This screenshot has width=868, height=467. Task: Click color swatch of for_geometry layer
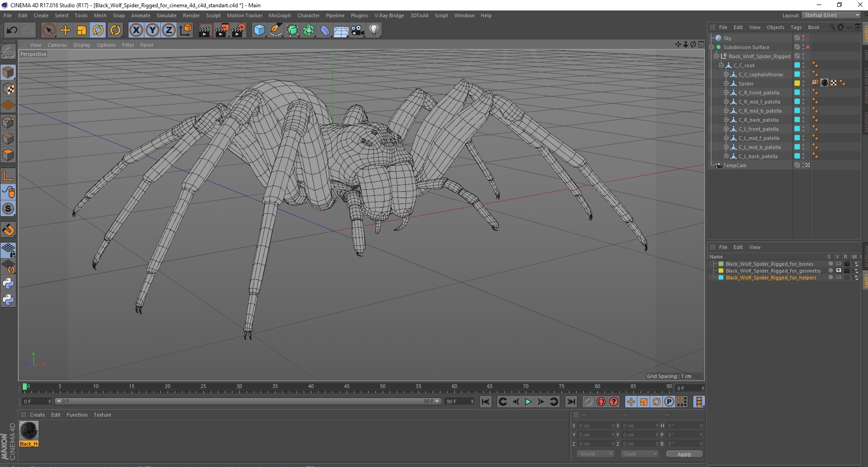pyautogui.click(x=720, y=271)
